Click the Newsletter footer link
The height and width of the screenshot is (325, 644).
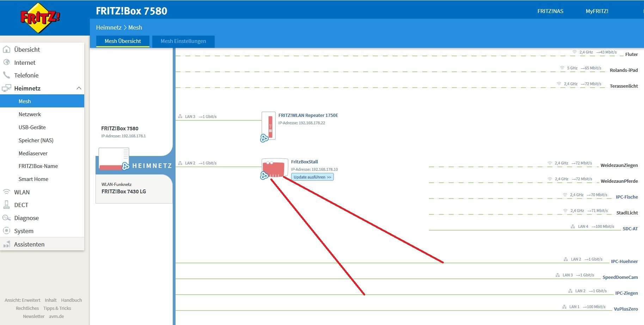pos(33,316)
